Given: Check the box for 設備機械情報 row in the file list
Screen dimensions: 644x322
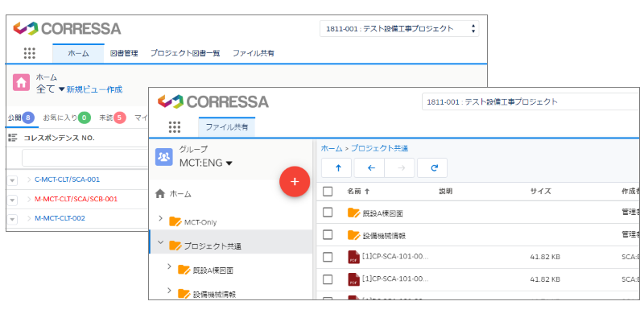Looking at the screenshot, I should [328, 234].
